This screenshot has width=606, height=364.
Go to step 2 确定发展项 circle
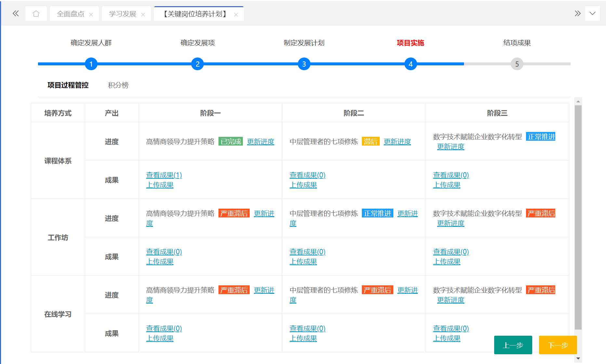198,64
